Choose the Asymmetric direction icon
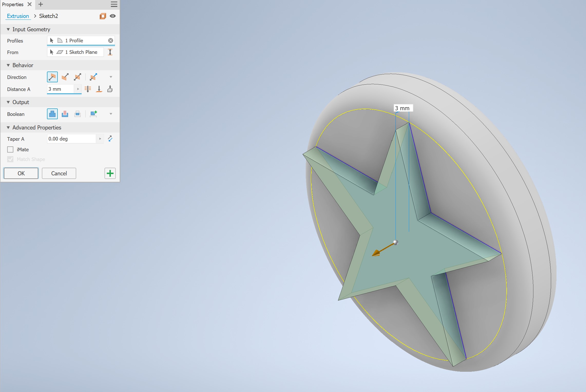This screenshot has height=392, width=586. tap(93, 77)
